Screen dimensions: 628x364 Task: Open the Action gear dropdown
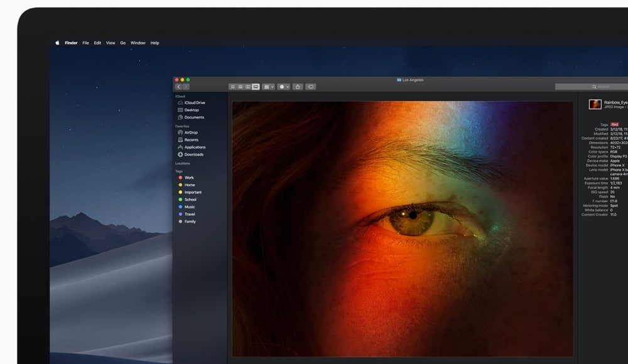click(x=284, y=87)
